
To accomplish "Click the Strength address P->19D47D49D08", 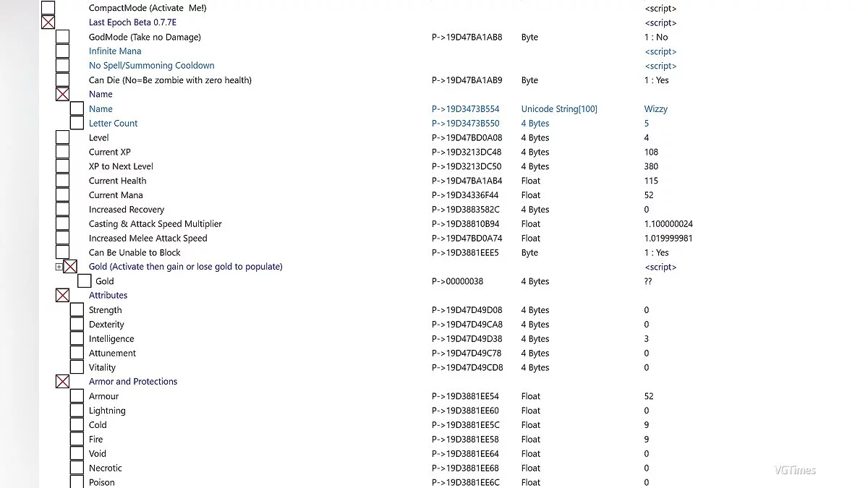I will pos(467,310).
